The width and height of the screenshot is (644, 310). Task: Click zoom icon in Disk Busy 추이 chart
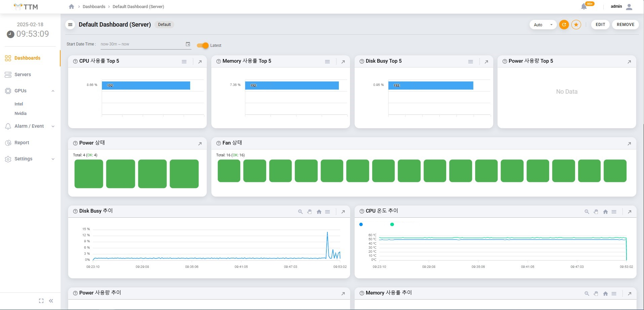tap(300, 212)
